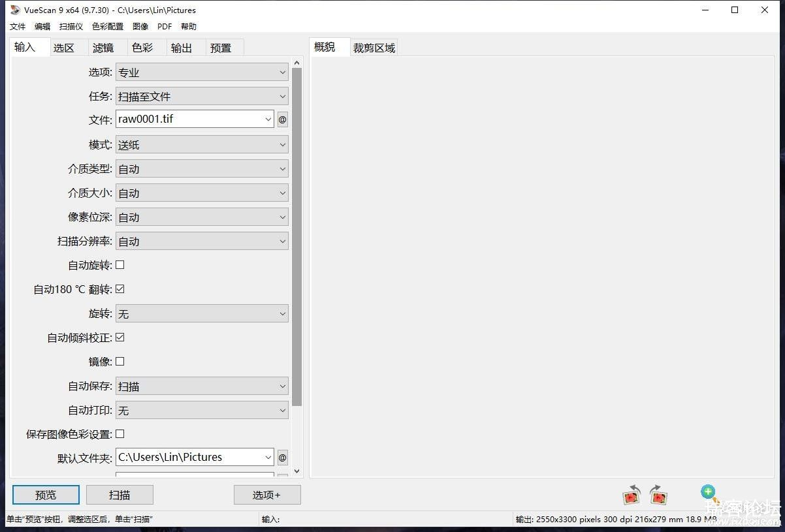Viewport: 785px width, 532px height.
Task: Expand the 文件 combo box arrow
Action: tap(268, 119)
